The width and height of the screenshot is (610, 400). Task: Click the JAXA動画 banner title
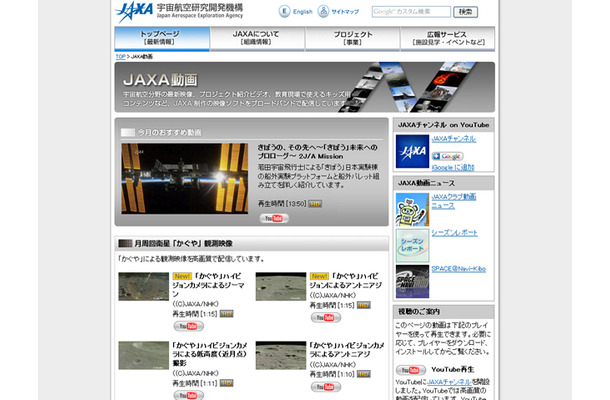160,80
